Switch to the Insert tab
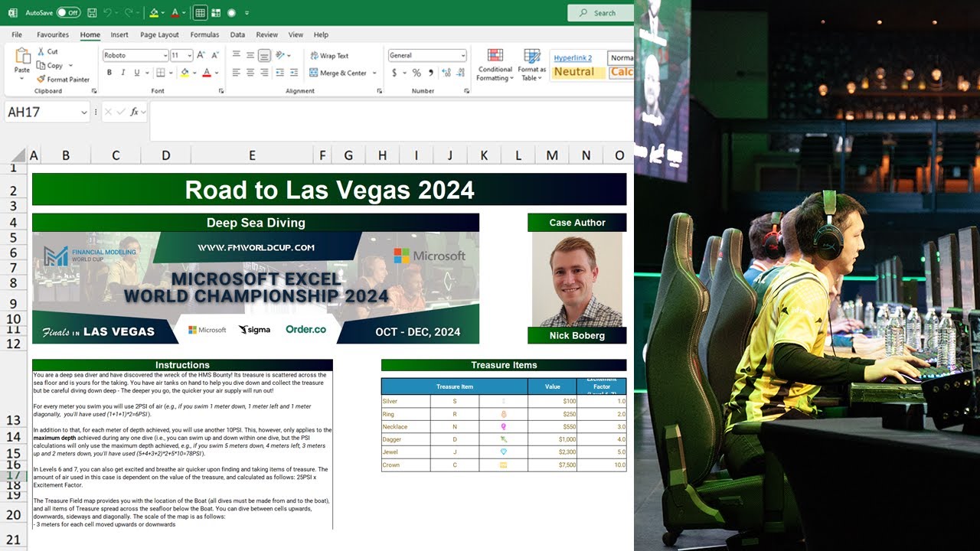This screenshot has height=551, width=980. point(119,34)
